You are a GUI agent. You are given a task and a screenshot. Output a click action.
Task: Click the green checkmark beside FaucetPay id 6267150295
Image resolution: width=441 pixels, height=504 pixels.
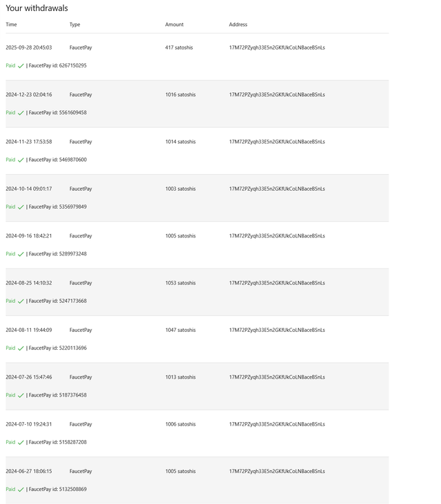pos(21,66)
